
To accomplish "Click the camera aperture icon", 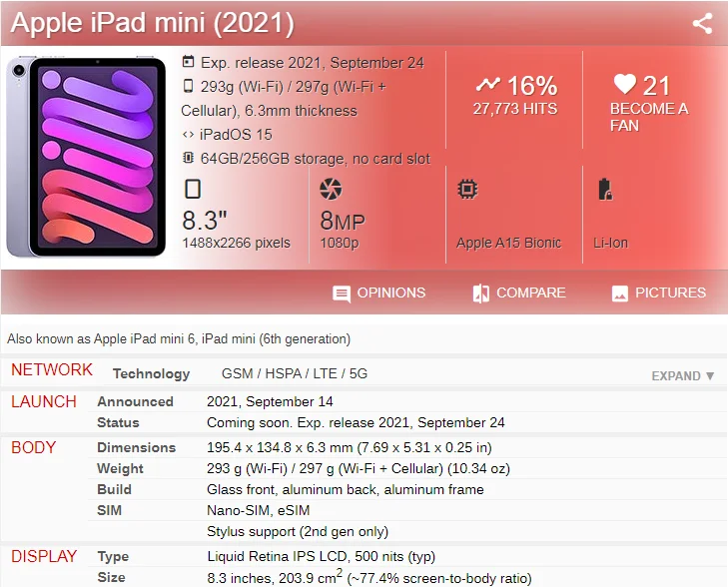I will coord(331,189).
